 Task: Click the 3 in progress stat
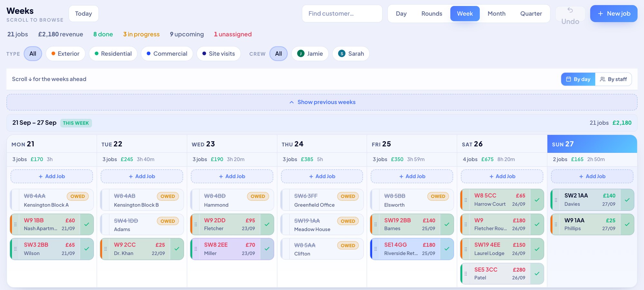141,34
